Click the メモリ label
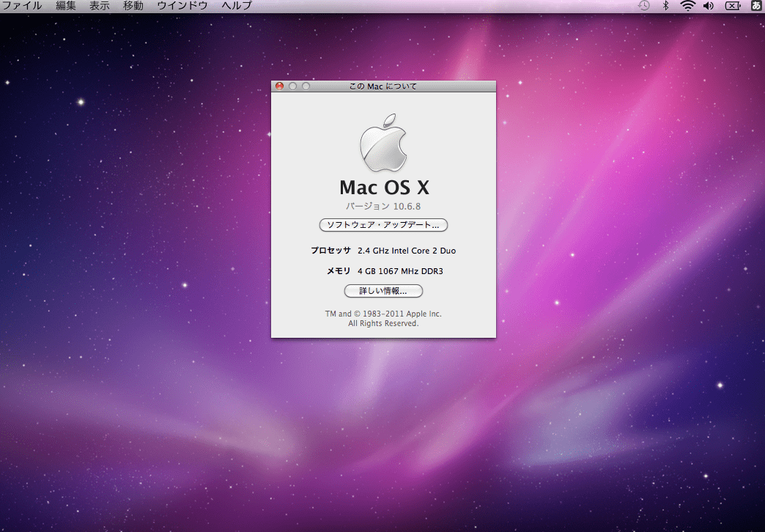 point(339,271)
